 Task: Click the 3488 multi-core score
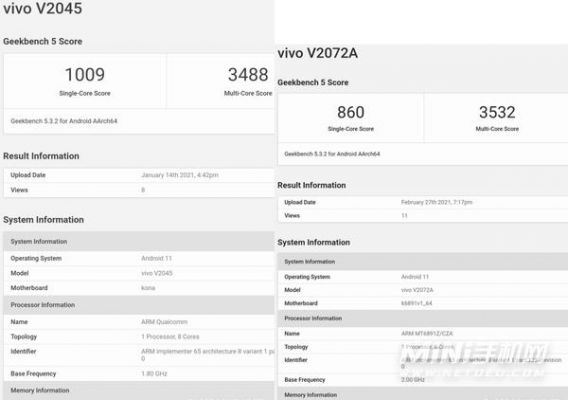[248, 75]
